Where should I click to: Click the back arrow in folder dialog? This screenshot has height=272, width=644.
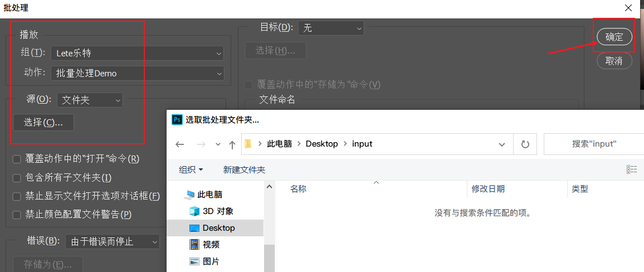tap(179, 144)
